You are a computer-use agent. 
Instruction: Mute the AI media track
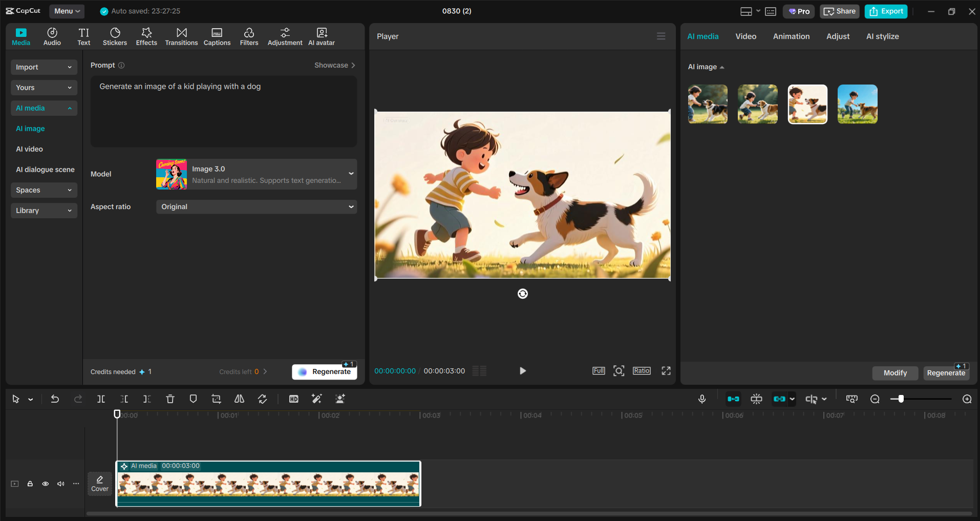tap(60, 484)
